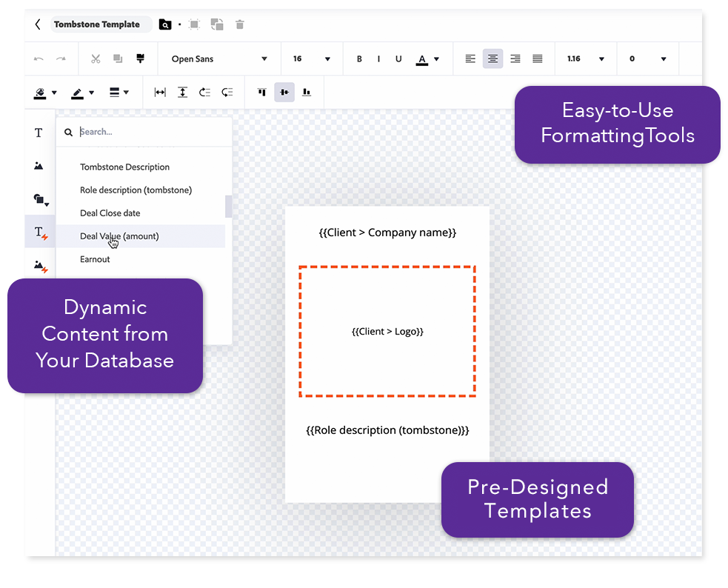Viewport: 728px width, 588px height.
Task: Click the back arrow beside Tombstone Template
Action: click(38, 24)
